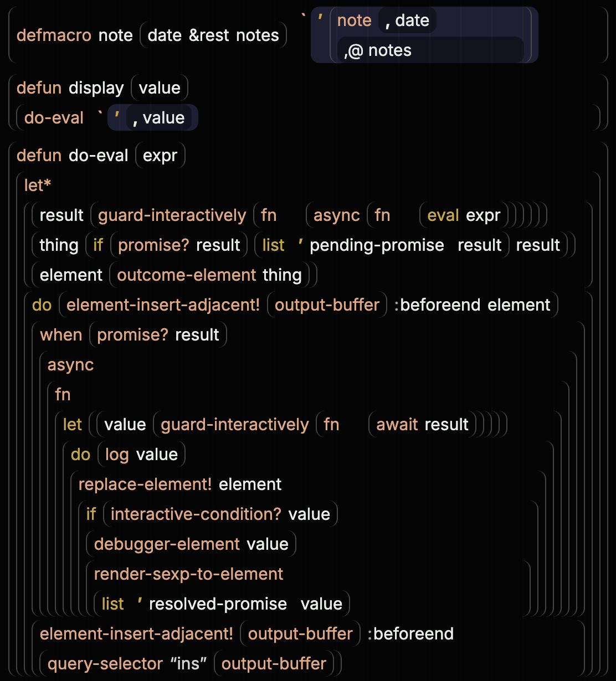The width and height of the screenshot is (616, 681).
Task: Select the defun display symbol
Action: pyautogui.click(x=96, y=88)
